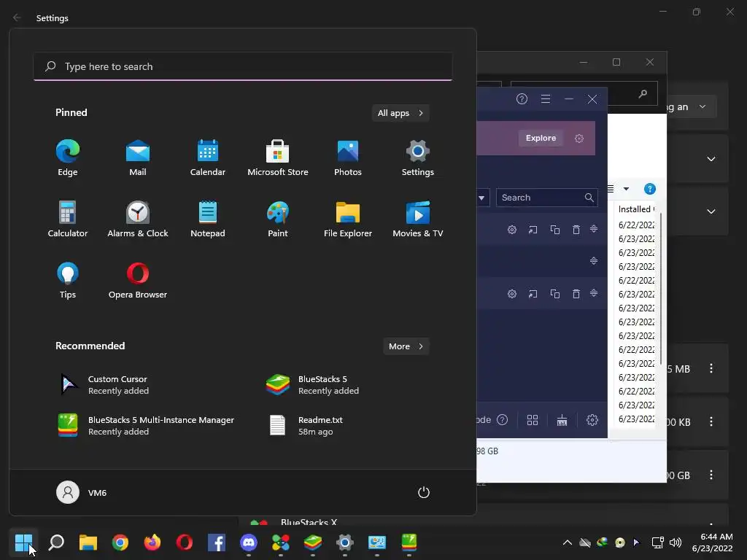This screenshot has width=747, height=560.
Task: Click the gear icon beside Explore
Action: point(579,139)
